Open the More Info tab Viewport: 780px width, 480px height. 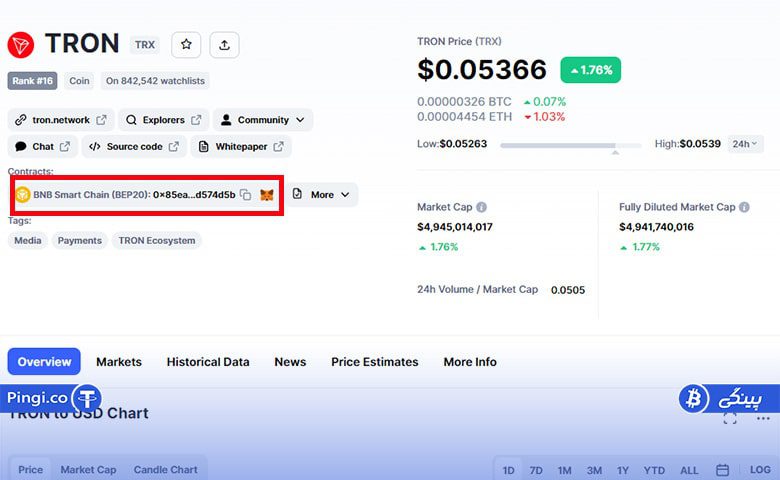tap(470, 362)
